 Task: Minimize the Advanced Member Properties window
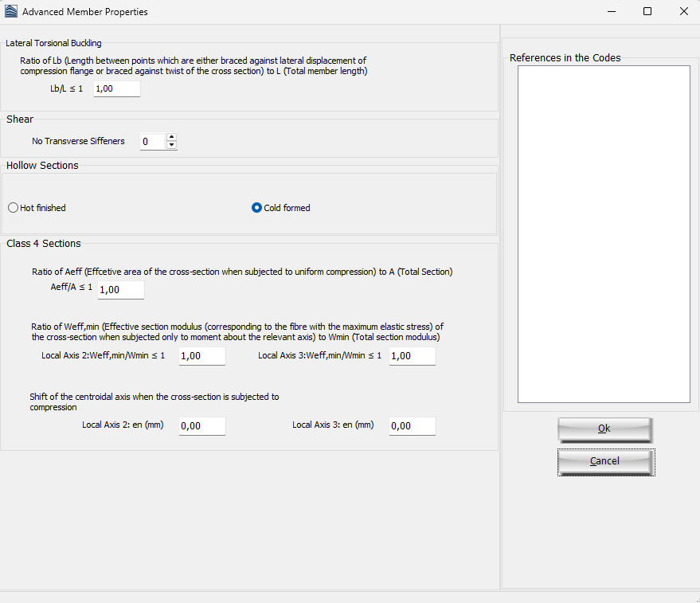point(612,12)
